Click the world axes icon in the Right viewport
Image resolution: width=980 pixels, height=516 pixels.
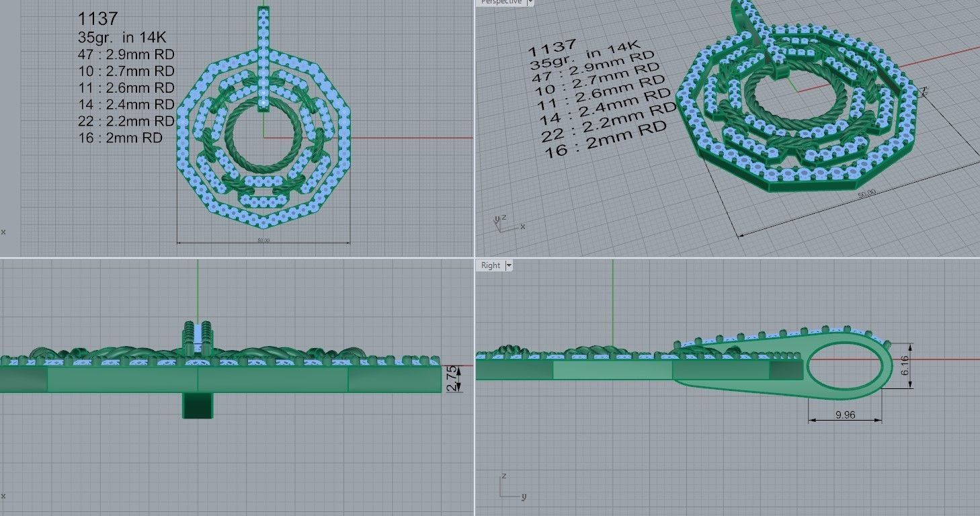point(512,487)
